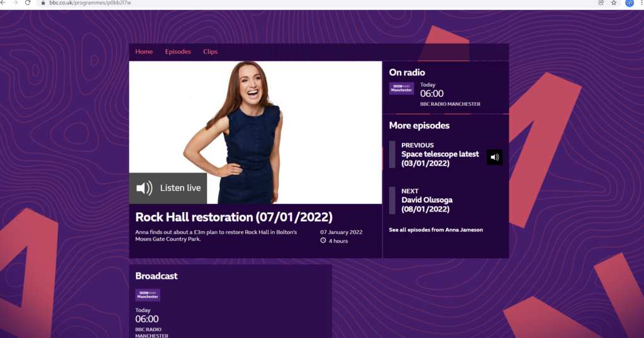644x338 pixels.
Task: Click the 07 January 2022 date text
Action: click(x=341, y=232)
